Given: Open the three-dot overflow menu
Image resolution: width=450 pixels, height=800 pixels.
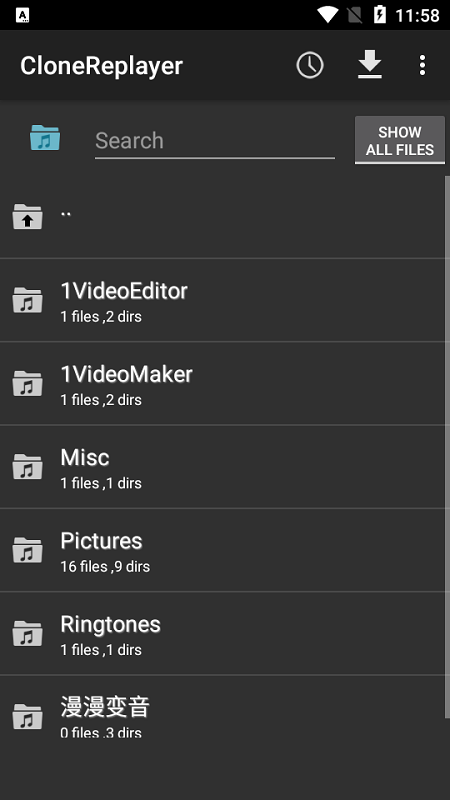Looking at the screenshot, I should point(422,65).
